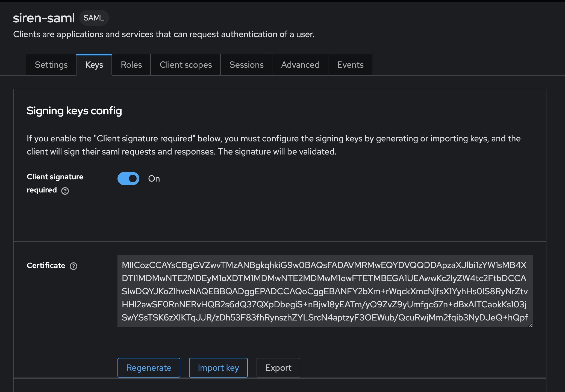565x392 pixels.
Task: Select the currently active Keys tab
Action: pos(94,65)
